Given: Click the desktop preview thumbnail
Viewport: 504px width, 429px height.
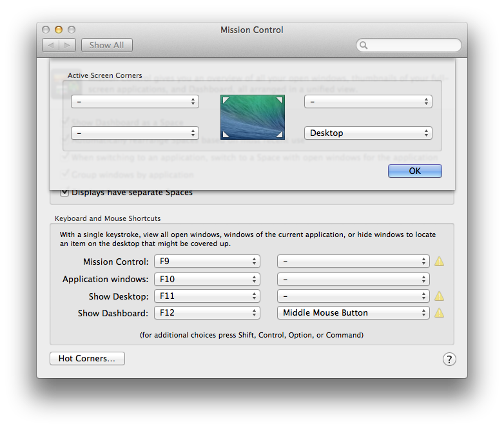Looking at the screenshot, I should point(252,117).
